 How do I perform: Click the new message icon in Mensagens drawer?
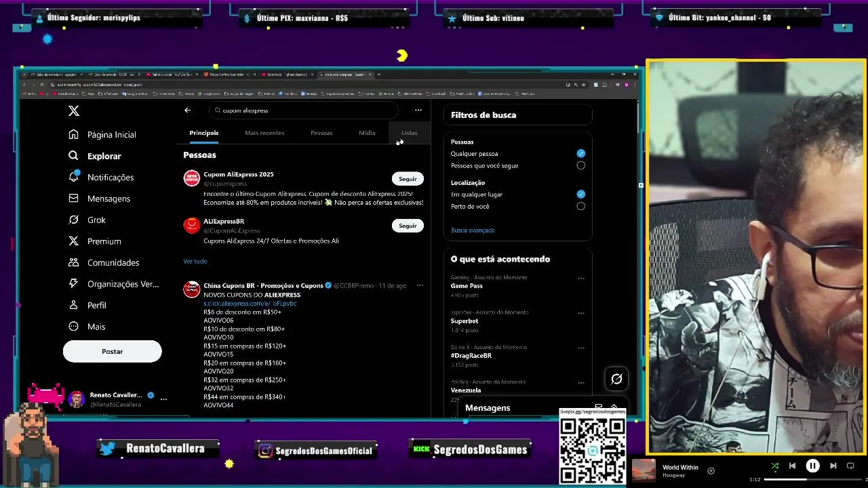(598, 407)
